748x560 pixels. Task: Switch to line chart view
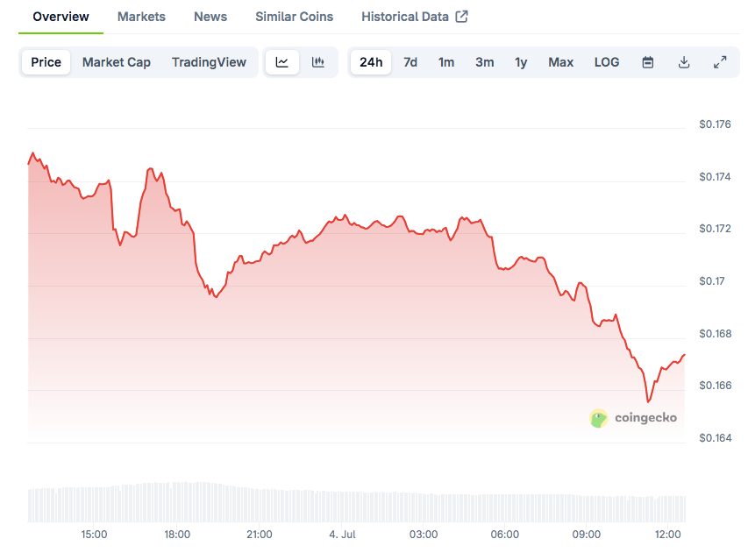[282, 62]
